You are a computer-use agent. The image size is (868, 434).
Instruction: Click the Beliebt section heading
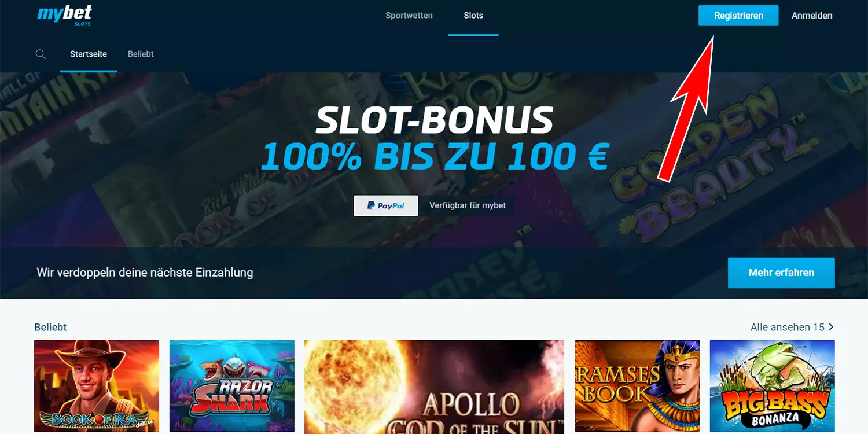tap(50, 327)
